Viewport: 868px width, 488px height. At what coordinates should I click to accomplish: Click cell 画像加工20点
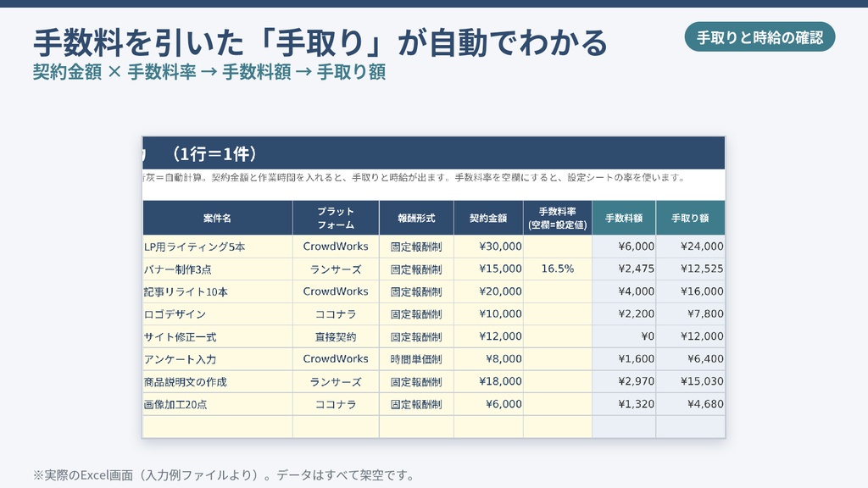[217, 404]
